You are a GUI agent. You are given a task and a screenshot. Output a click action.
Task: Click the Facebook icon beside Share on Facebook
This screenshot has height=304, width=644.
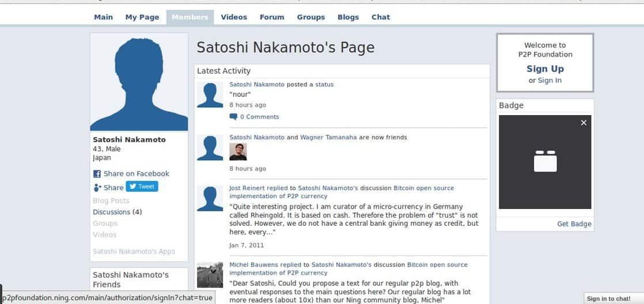coord(97,174)
